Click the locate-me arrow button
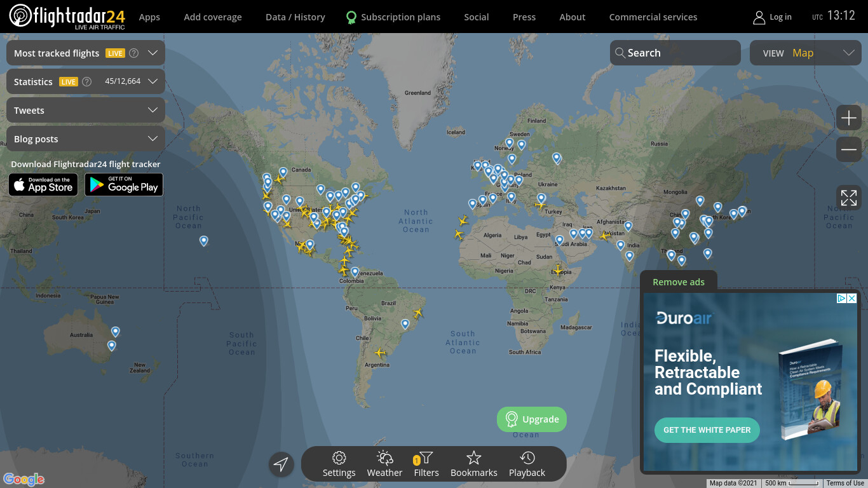 281,464
